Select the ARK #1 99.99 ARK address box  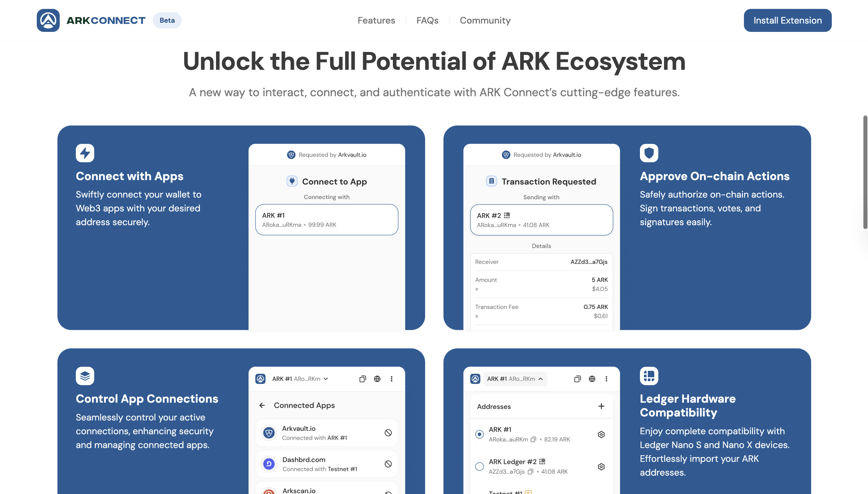point(327,219)
